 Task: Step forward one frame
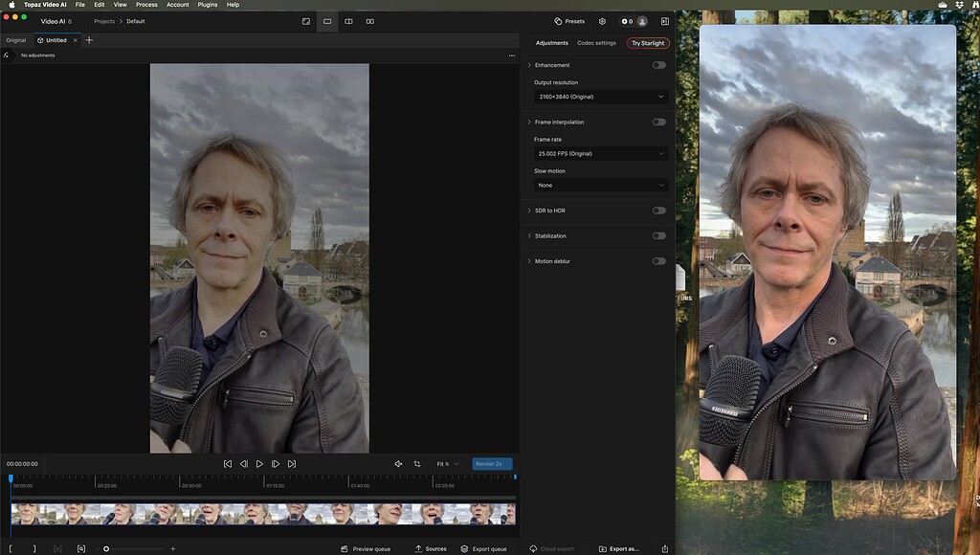(276, 464)
